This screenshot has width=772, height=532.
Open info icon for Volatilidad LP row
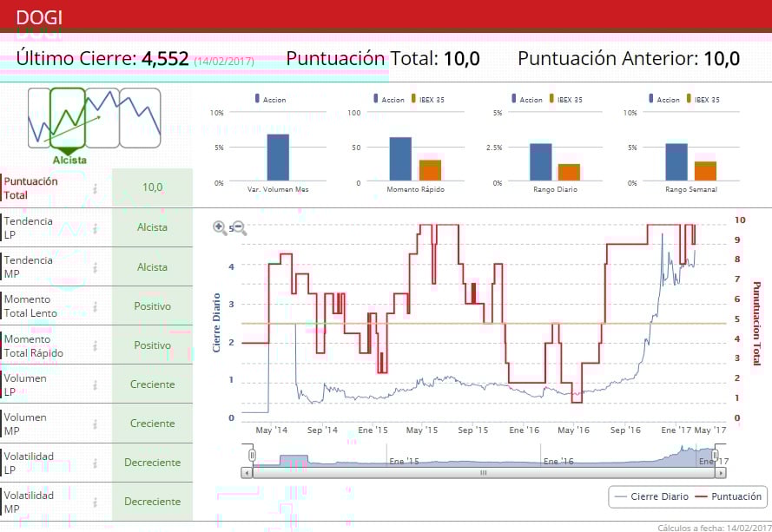(95, 463)
